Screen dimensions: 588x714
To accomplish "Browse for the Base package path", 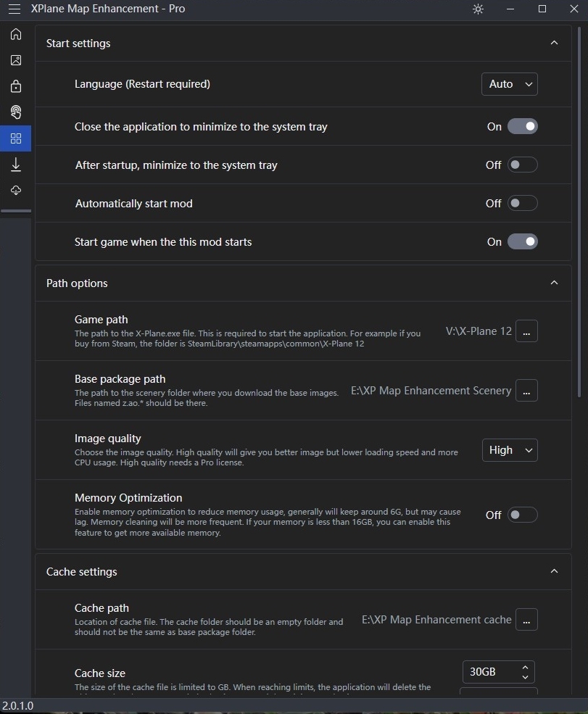I will [x=526, y=391].
